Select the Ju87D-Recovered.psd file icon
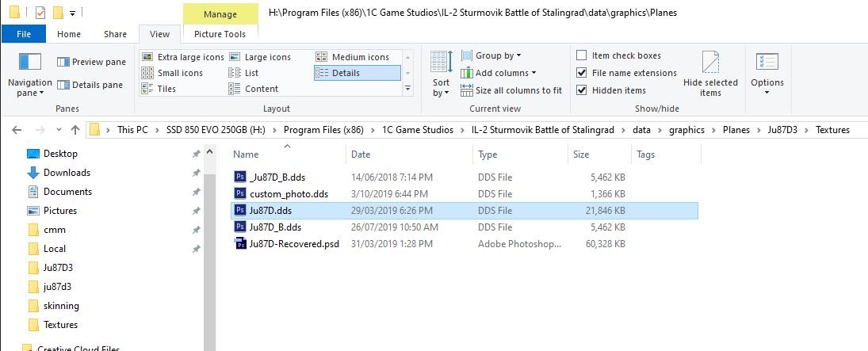 click(x=240, y=243)
